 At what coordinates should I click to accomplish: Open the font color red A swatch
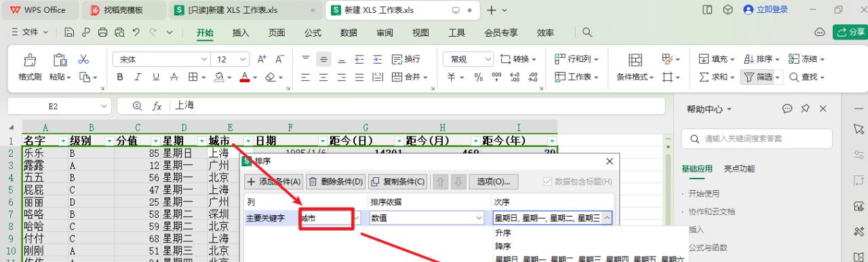(x=245, y=77)
